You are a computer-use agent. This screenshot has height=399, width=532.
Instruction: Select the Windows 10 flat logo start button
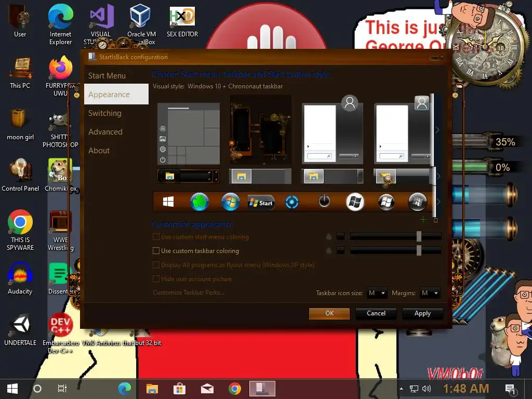pos(168,202)
